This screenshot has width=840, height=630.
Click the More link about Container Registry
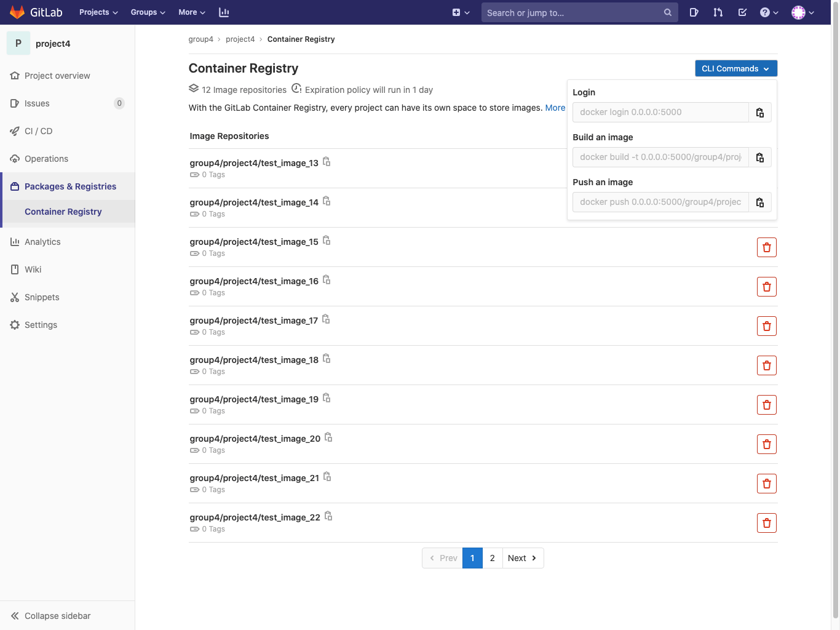(555, 108)
